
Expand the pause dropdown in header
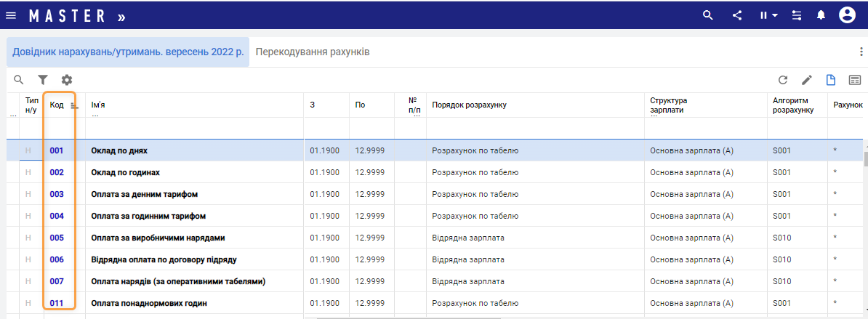coord(768,15)
